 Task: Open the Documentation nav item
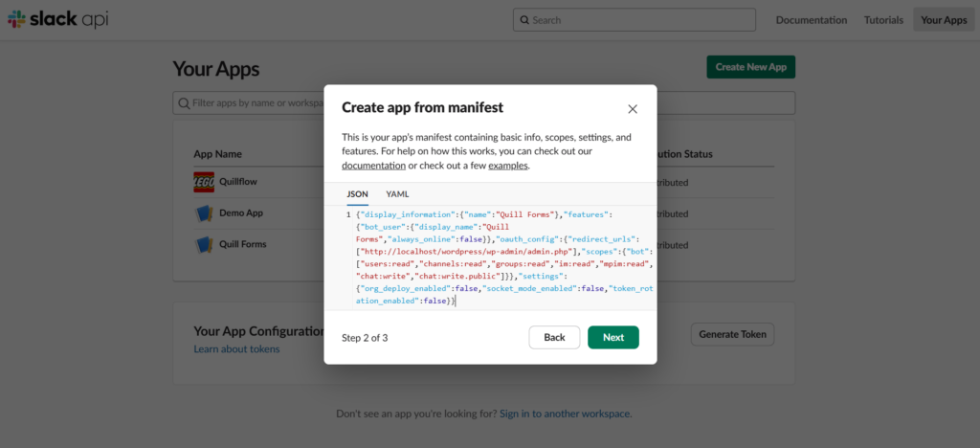812,20
